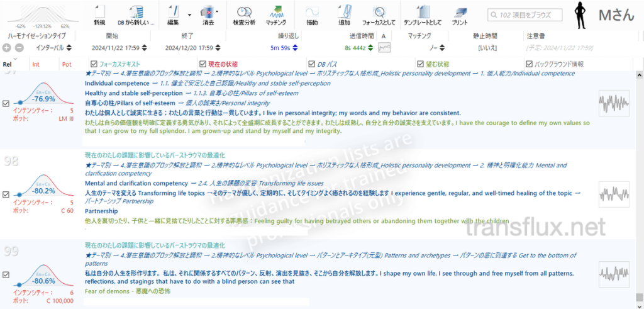Sort by the Int column header
This screenshot has width=644, height=309.
[36, 65]
